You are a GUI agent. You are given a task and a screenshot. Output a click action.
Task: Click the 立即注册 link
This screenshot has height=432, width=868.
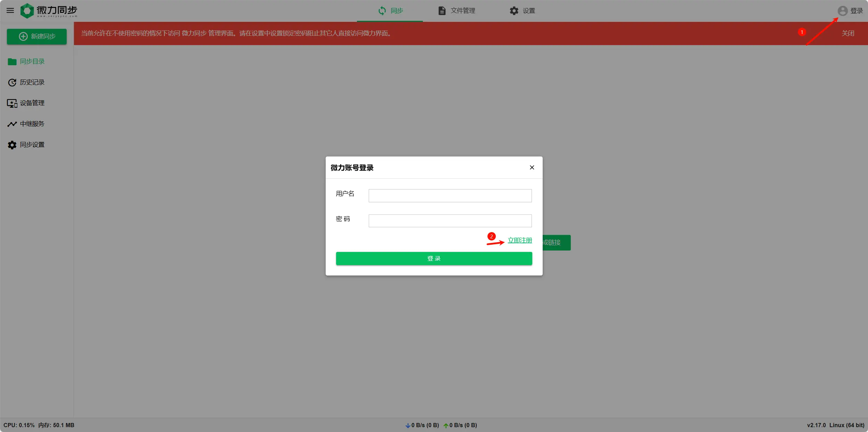(519, 240)
